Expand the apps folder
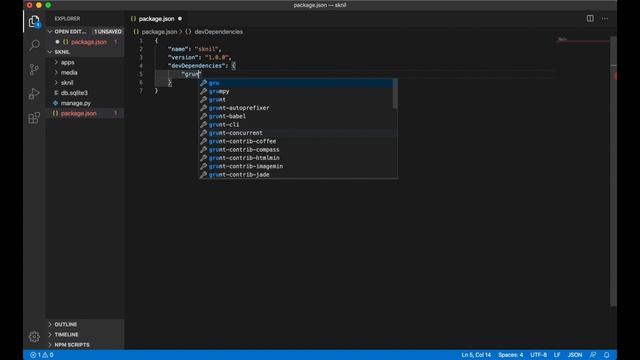Screen dimensions: 640x360 84,62
